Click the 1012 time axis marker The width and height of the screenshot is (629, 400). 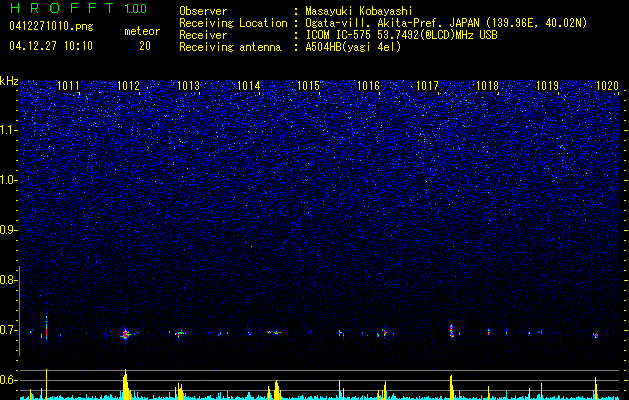(x=128, y=85)
